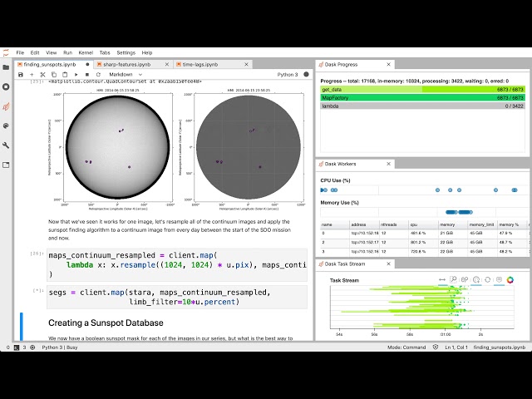
Task: Open the Edit menu
Action: coord(35,52)
